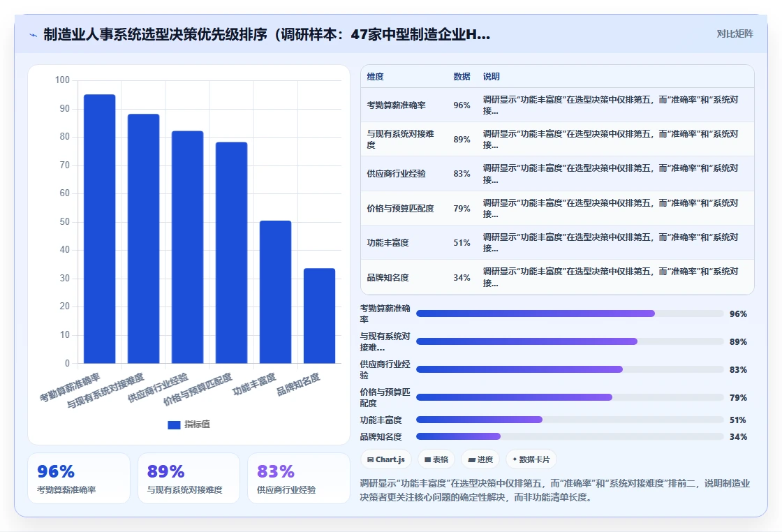
Task: Click the 功能丰富度 progress row label
Action: [x=381, y=420]
